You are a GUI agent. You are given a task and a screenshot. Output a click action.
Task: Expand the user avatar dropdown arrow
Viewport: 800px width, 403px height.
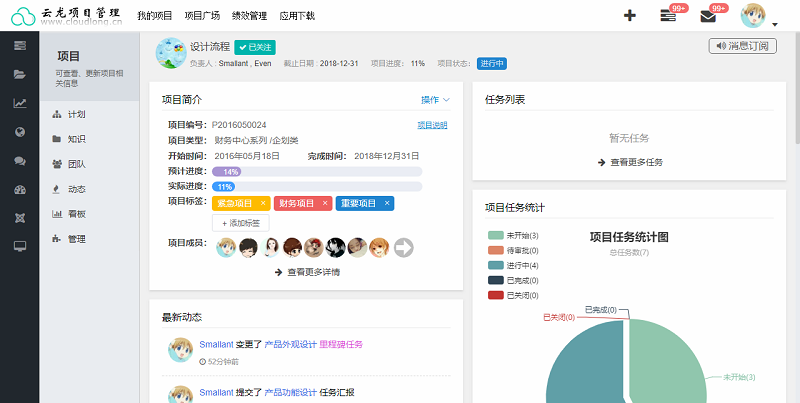(x=774, y=24)
